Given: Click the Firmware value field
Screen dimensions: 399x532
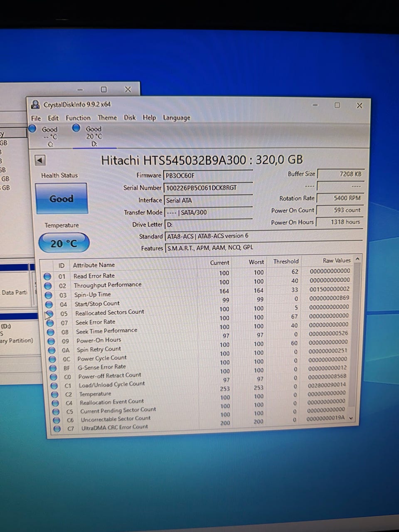Looking at the screenshot, I should (x=208, y=175).
